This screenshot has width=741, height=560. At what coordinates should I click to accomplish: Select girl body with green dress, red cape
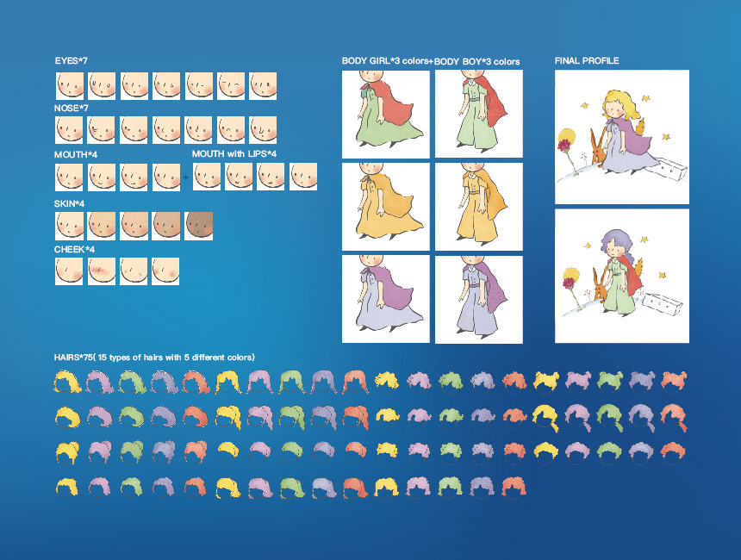tap(386, 115)
